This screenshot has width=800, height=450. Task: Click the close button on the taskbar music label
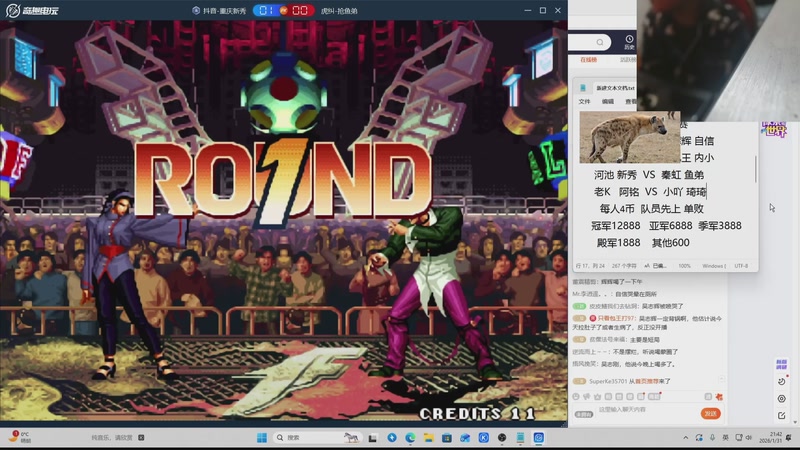click(x=141, y=438)
